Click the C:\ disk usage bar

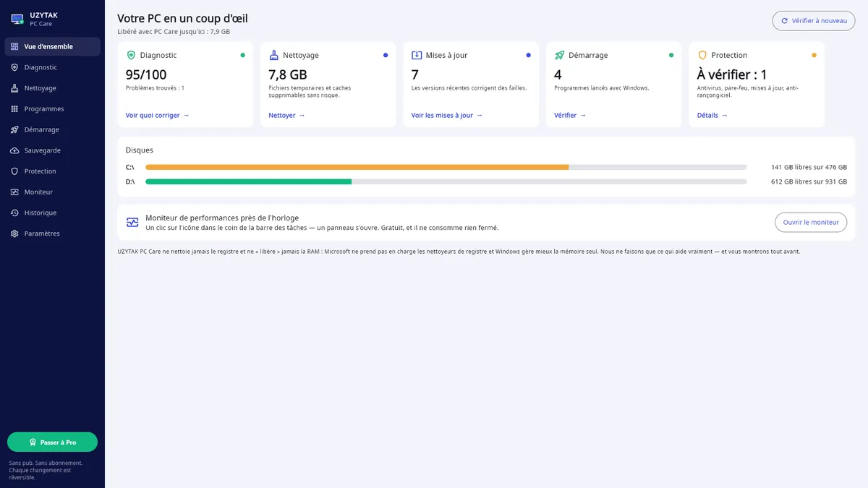tap(446, 167)
